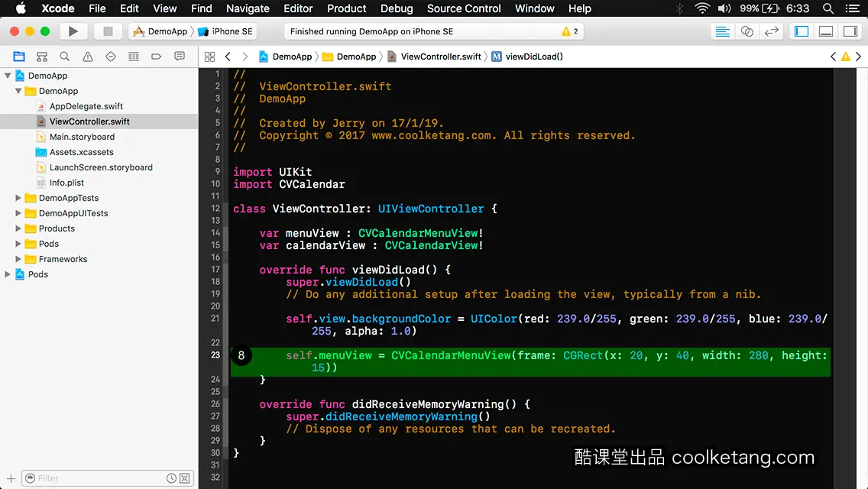
Task: Jump to previous issue arrow
Action: [833, 57]
